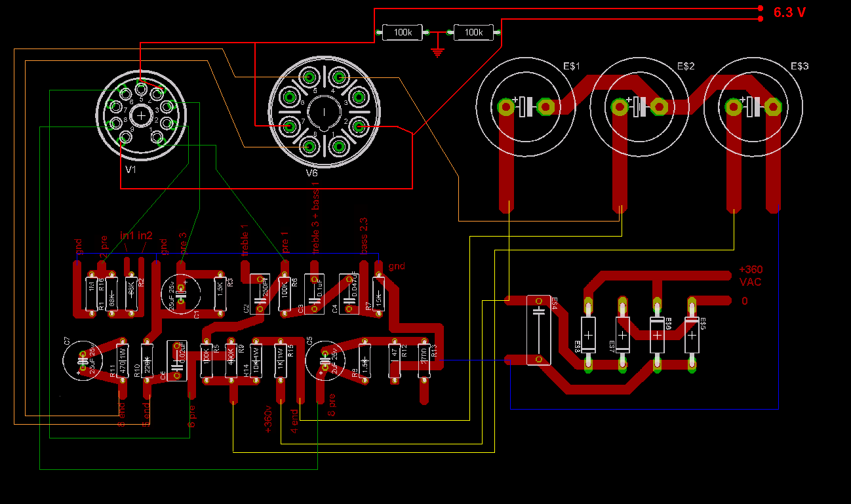Click the +360 VAC label
The height and width of the screenshot is (504, 851).
[x=751, y=275]
